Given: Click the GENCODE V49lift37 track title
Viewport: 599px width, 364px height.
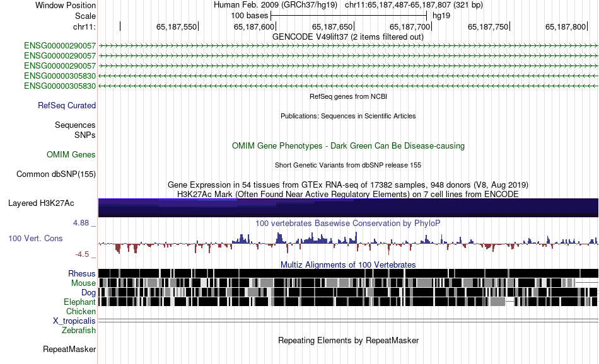Looking at the screenshot, I should pos(347,37).
